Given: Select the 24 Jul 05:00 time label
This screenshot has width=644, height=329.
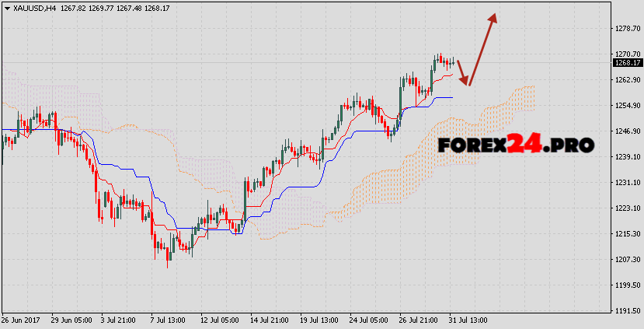Looking at the screenshot, I should point(368,320).
